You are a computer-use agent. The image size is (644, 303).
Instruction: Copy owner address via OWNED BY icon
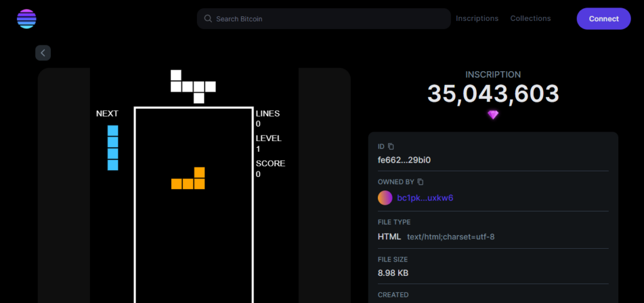pos(420,182)
